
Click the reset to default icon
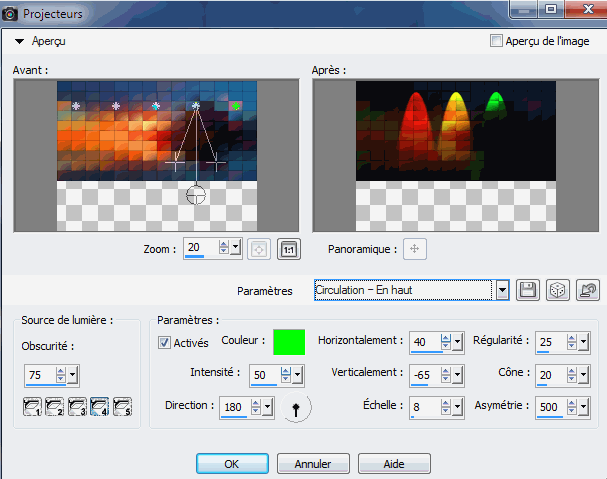(588, 290)
